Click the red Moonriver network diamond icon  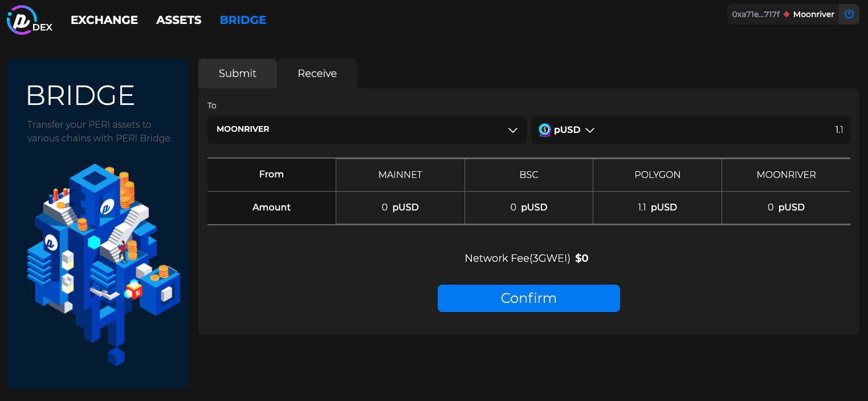click(787, 14)
